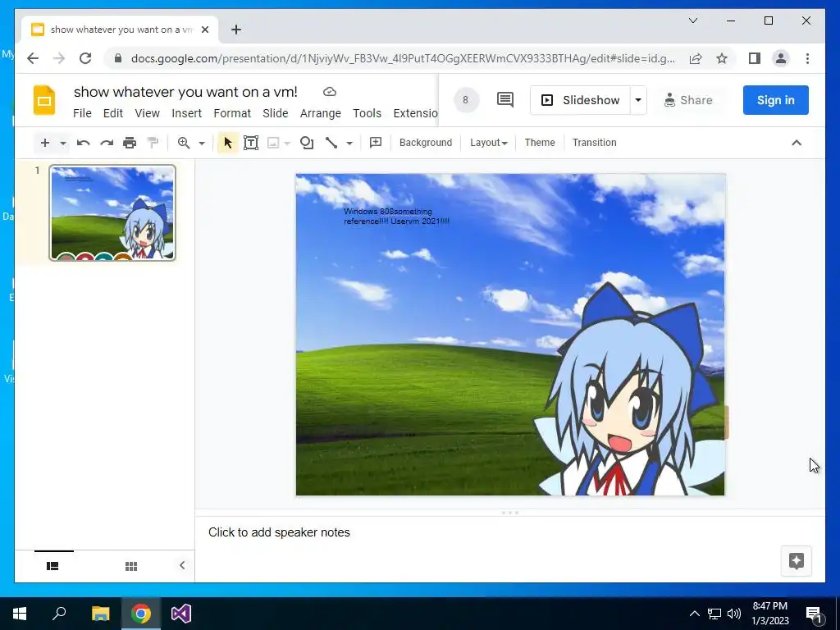Switch to grid view
The width and height of the screenshot is (840, 630).
[x=131, y=566]
